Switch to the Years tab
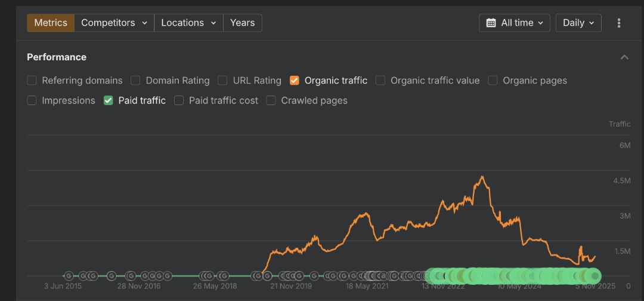The width and height of the screenshot is (644, 301). pyautogui.click(x=242, y=23)
